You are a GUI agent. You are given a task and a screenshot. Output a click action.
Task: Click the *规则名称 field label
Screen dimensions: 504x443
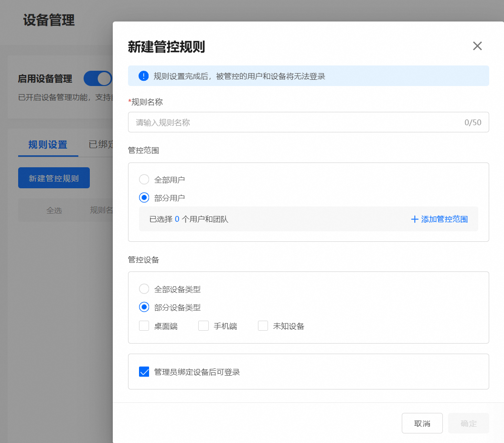tap(145, 102)
